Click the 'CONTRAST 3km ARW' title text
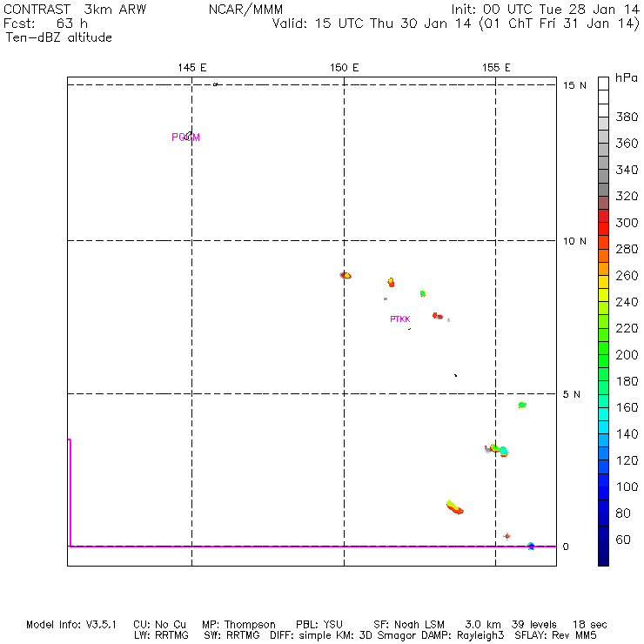The width and height of the screenshot is (644, 644). pos(74,10)
